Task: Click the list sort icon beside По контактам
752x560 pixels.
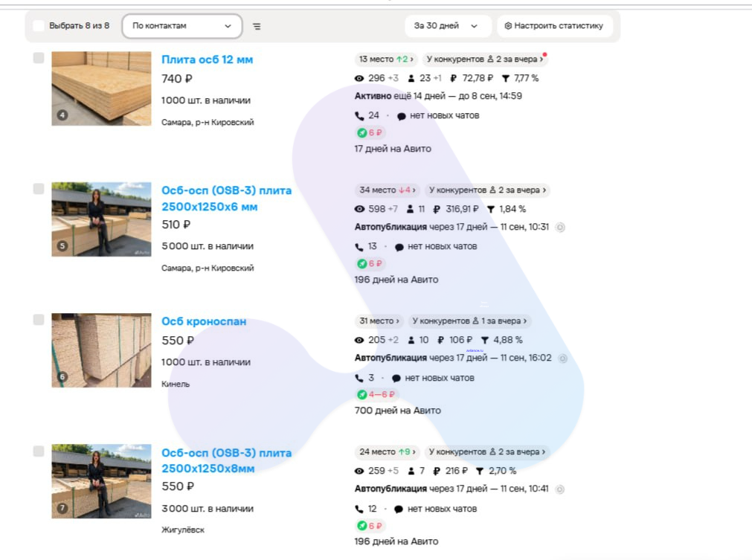Action: pos(257,26)
